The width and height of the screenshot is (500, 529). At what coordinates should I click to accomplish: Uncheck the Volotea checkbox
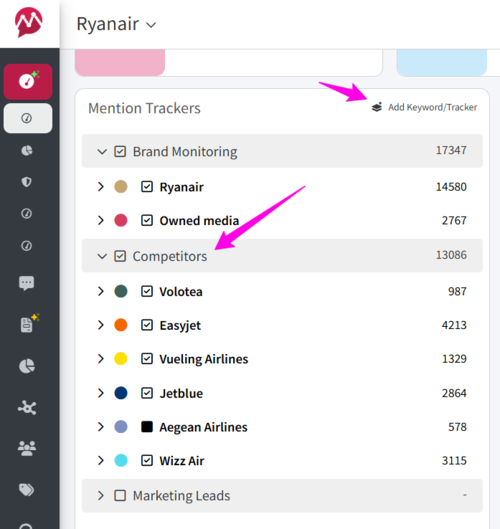click(147, 291)
